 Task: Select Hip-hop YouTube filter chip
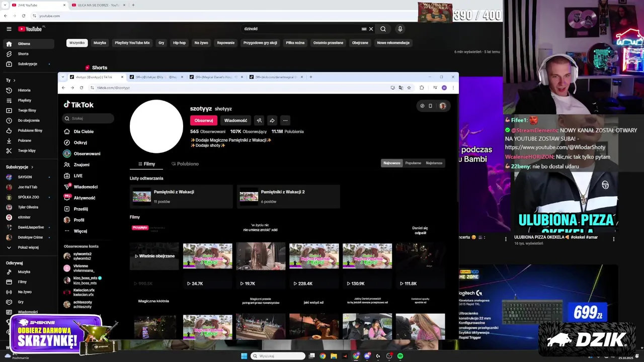click(x=179, y=43)
